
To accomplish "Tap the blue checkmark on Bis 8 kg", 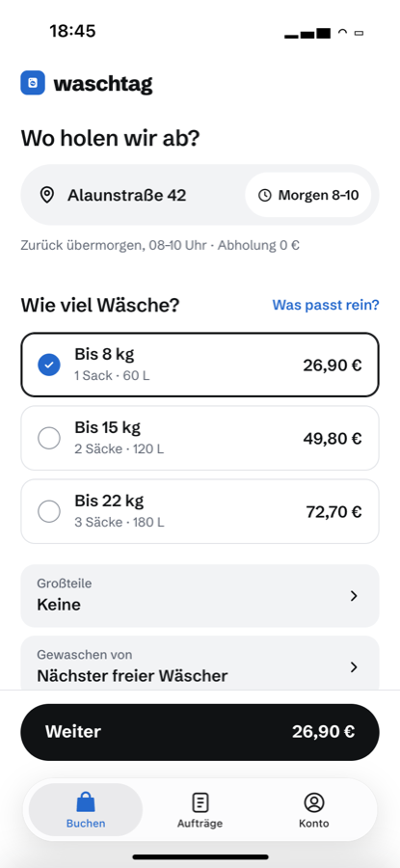I will tap(49, 365).
